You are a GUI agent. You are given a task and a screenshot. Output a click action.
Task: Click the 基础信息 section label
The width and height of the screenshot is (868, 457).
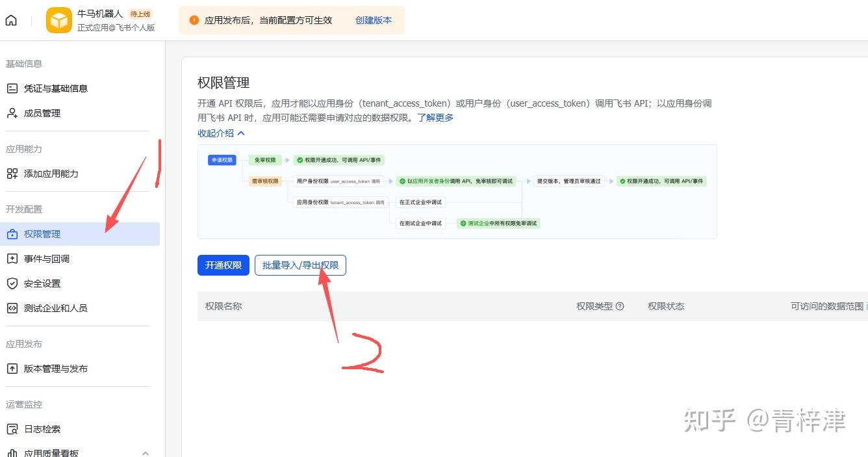(x=24, y=64)
